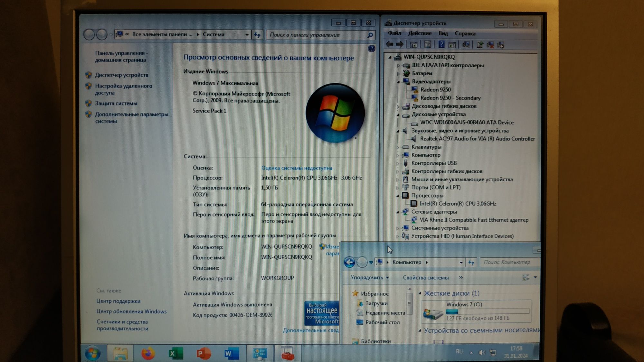Click Scan for hardware changes icon
This screenshot has width=644, height=362.
[x=466, y=44]
